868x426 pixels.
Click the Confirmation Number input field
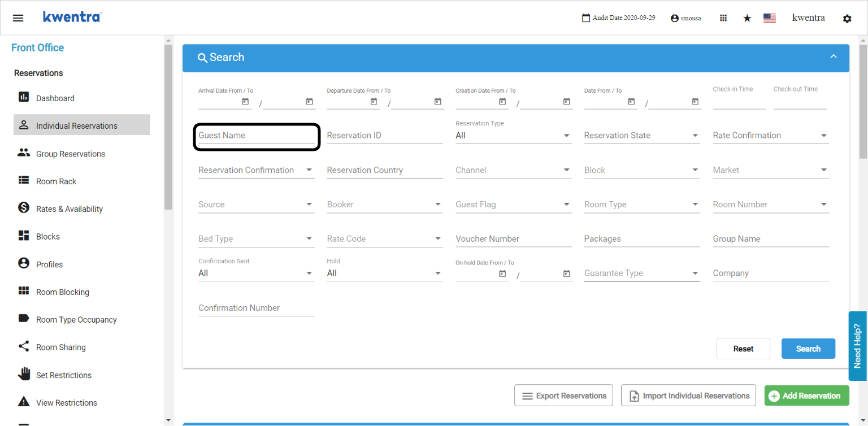(x=257, y=308)
